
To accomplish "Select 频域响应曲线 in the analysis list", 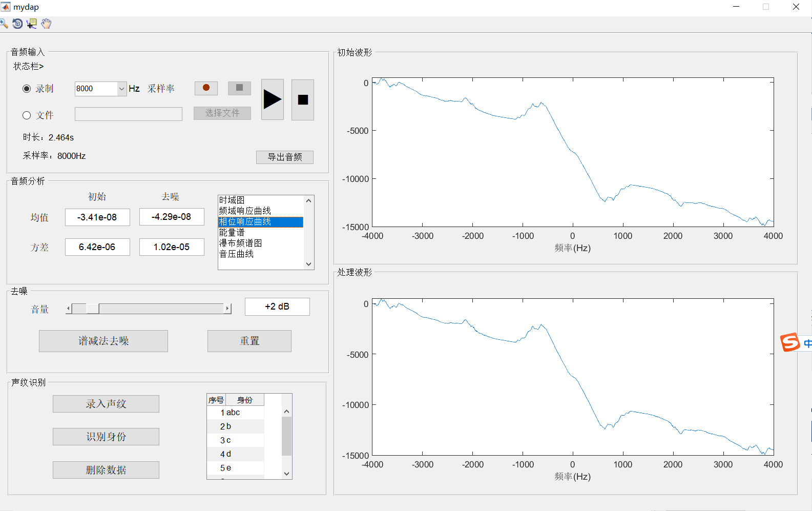I will pyautogui.click(x=261, y=211).
